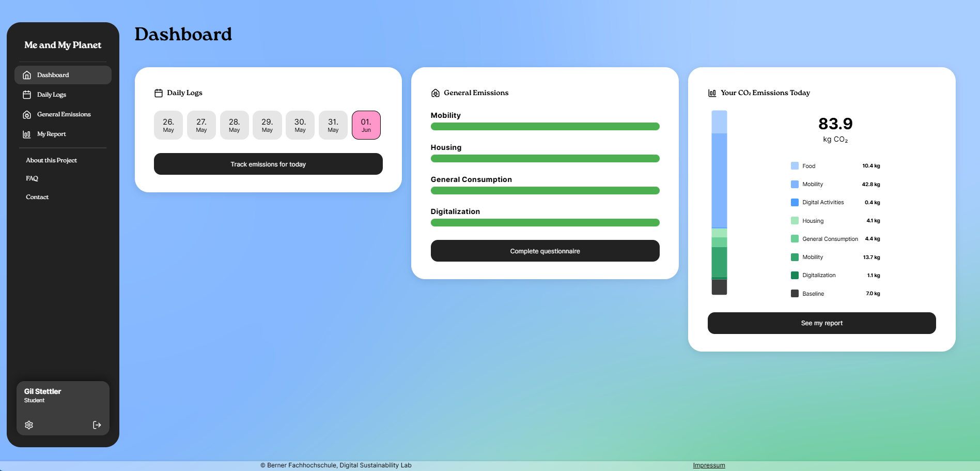Open the Contact page
The image size is (980, 471).
coord(37,197)
